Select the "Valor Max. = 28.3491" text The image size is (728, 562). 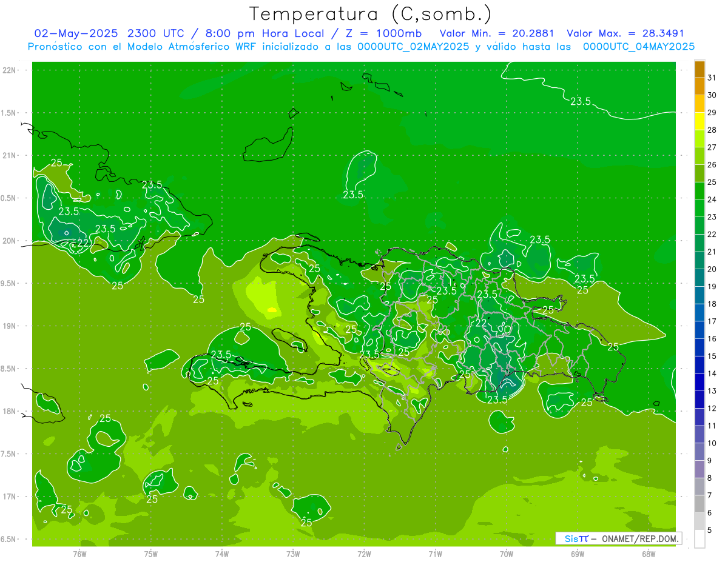pyautogui.click(x=625, y=33)
